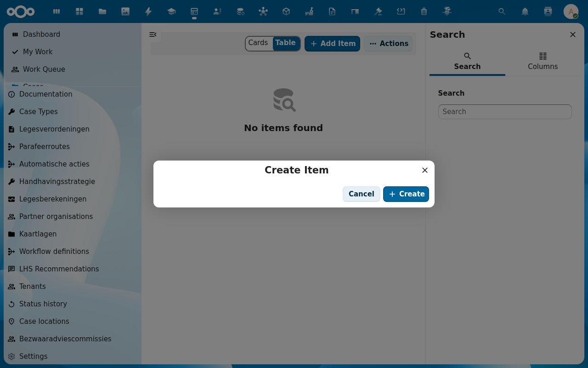588x368 pixels.
Task: Open Settings at the bottom of the sidebar
Action: pos(73,356)
